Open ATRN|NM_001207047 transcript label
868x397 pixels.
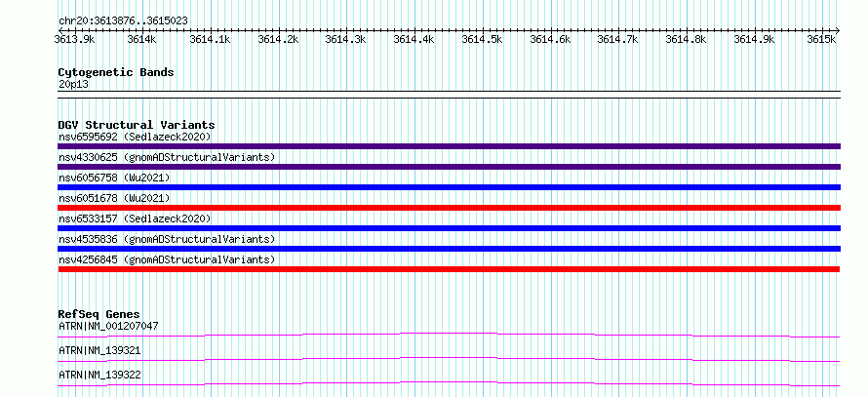click(x=108, y=326)
